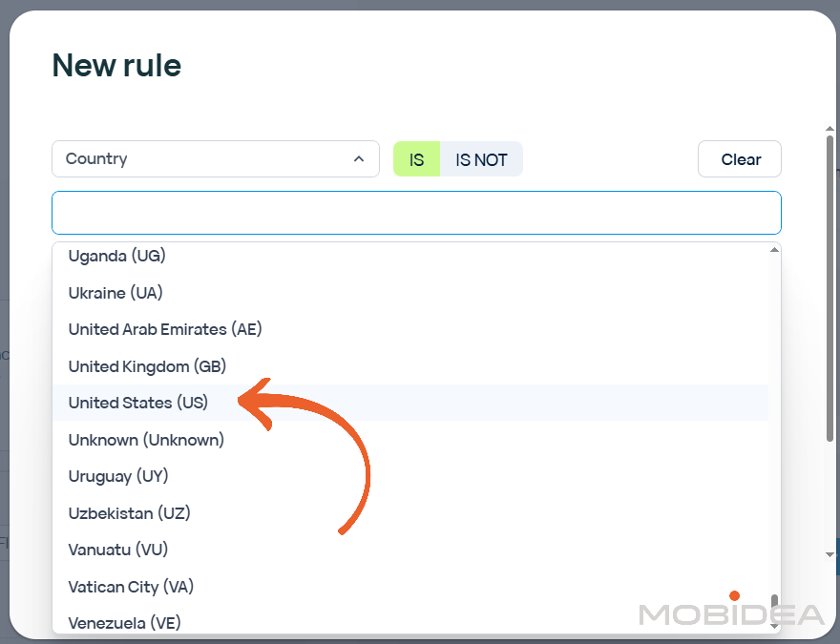Select Uganda (UG) from list

coord(117,256)
